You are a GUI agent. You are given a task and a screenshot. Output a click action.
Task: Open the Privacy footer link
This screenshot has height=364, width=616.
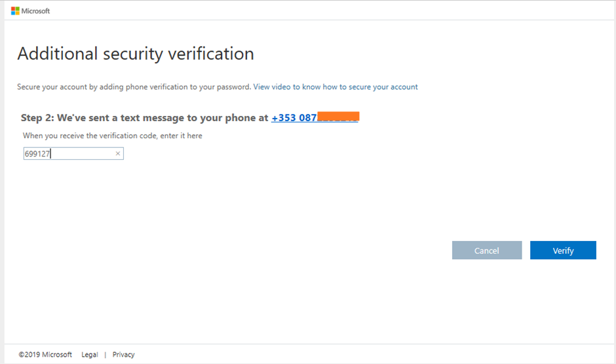[x=123, y=355]
